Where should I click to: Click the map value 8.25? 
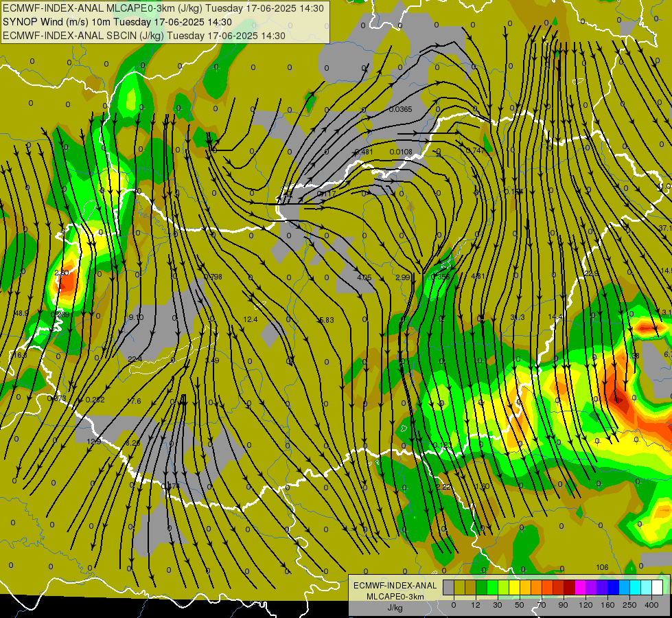[x=133, y=443]
